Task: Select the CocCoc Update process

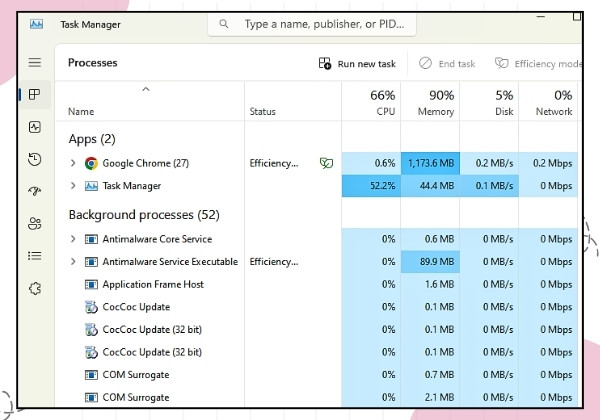Action: 136,307
